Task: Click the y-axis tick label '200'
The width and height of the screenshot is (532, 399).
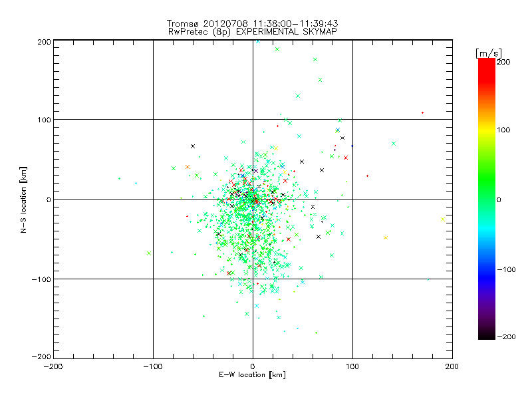Action: [x=44, y=42]
